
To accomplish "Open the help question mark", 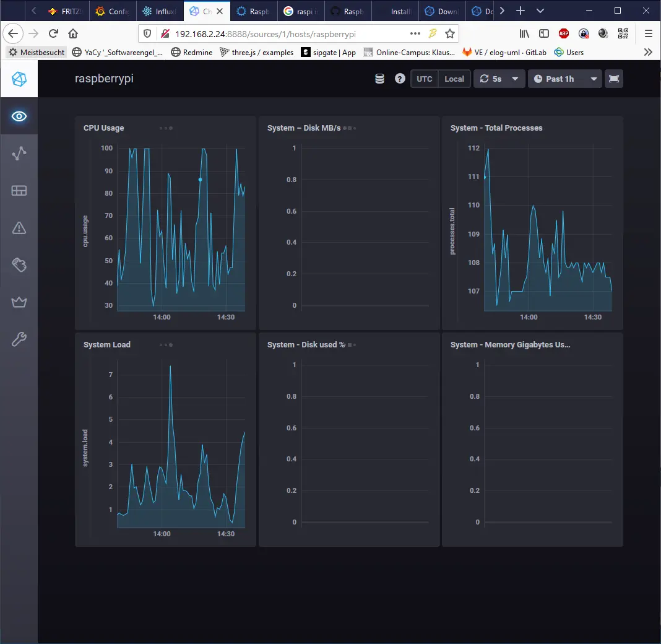I will point(400,79).
